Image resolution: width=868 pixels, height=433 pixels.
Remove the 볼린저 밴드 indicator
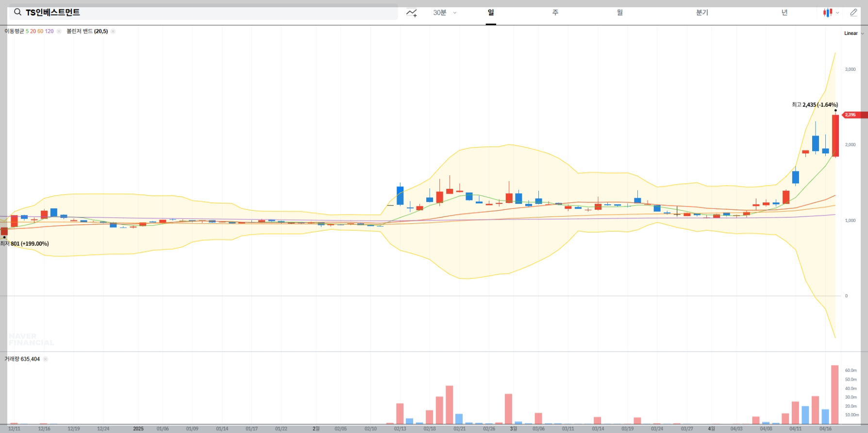coord(113,31)
